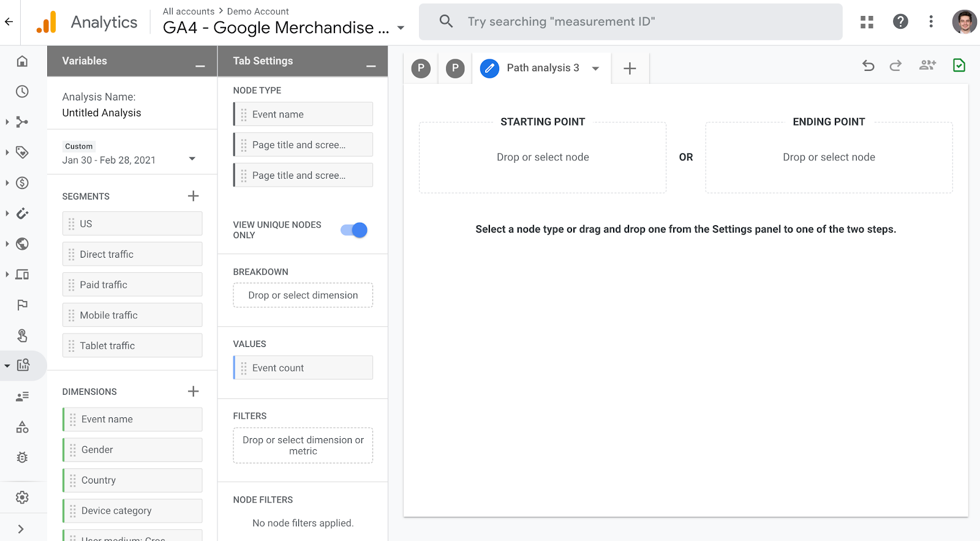The image size is (980, 541).
Task: Select the Direct traffic segment
Action: click(x=132, y=254)
